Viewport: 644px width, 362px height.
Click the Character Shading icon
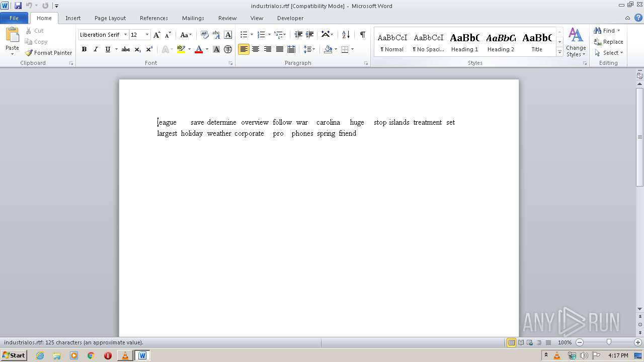(x=216, y=49)
